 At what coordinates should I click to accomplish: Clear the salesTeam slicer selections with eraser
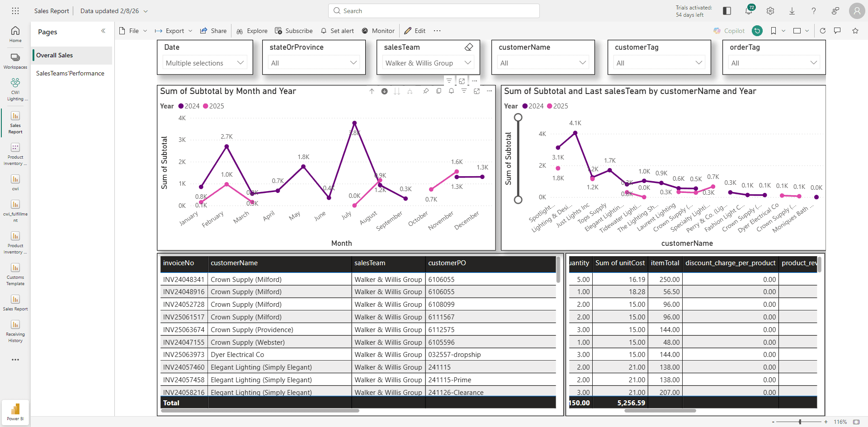pyautogui.click(x=469, y=47)
